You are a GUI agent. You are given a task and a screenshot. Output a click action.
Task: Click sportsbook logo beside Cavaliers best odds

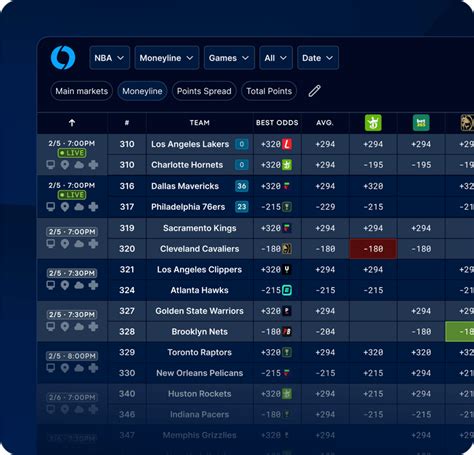pos(287,249)
